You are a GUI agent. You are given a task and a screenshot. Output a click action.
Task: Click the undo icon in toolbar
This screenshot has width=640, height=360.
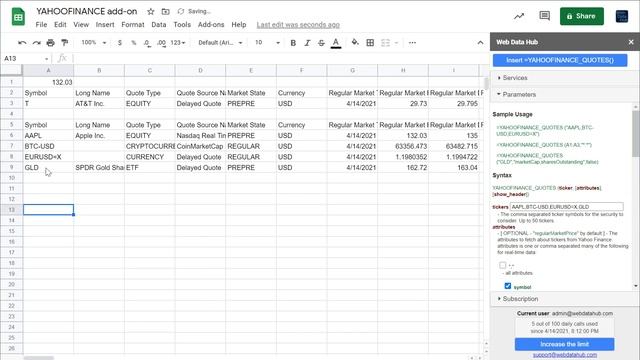[x=22, y=42]
